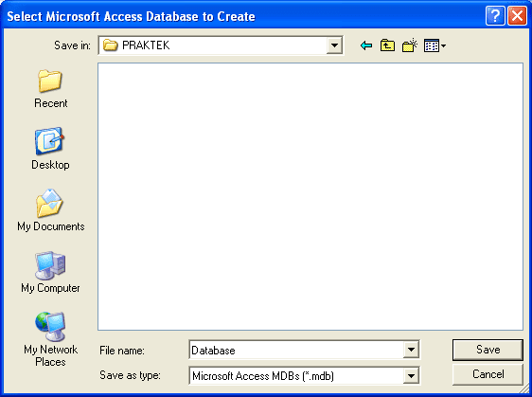Go up one folder level
532x397 pixels.
387,45
